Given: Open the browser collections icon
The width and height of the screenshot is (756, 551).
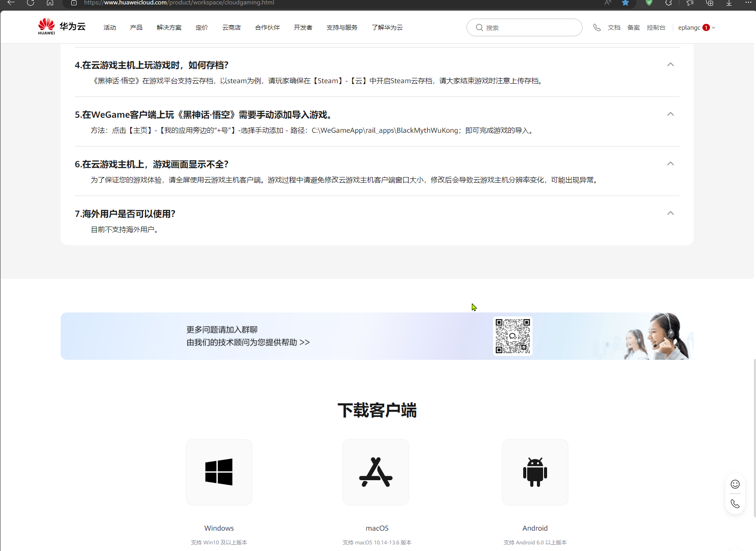Looking at the screenshot, I should 710,3.
